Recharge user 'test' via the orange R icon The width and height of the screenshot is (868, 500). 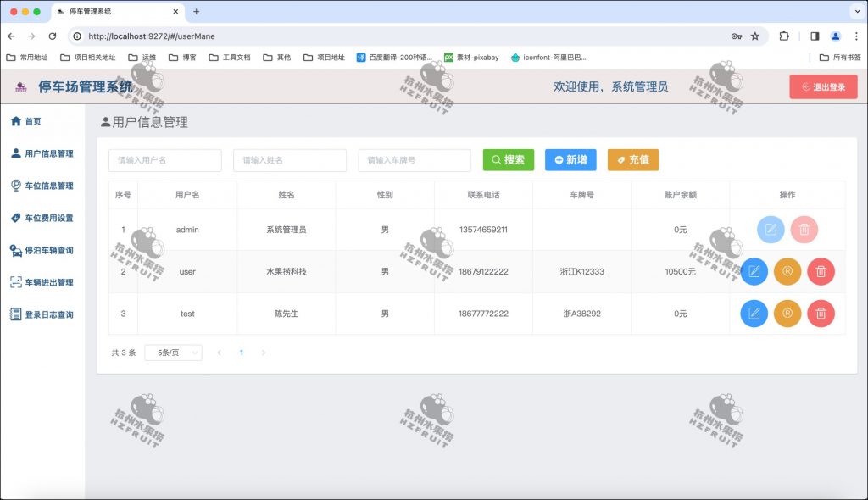click(787, 314)
